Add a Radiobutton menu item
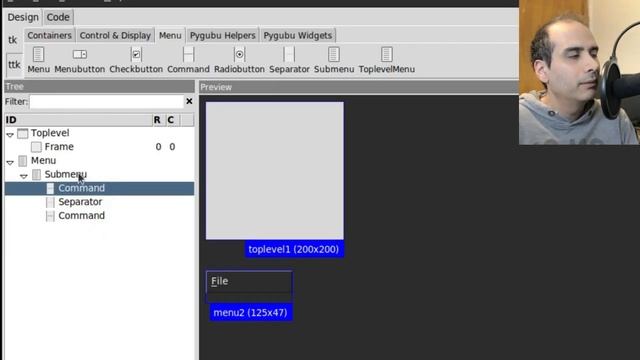Viewport: 640px width, 360px height. point(239,60)
